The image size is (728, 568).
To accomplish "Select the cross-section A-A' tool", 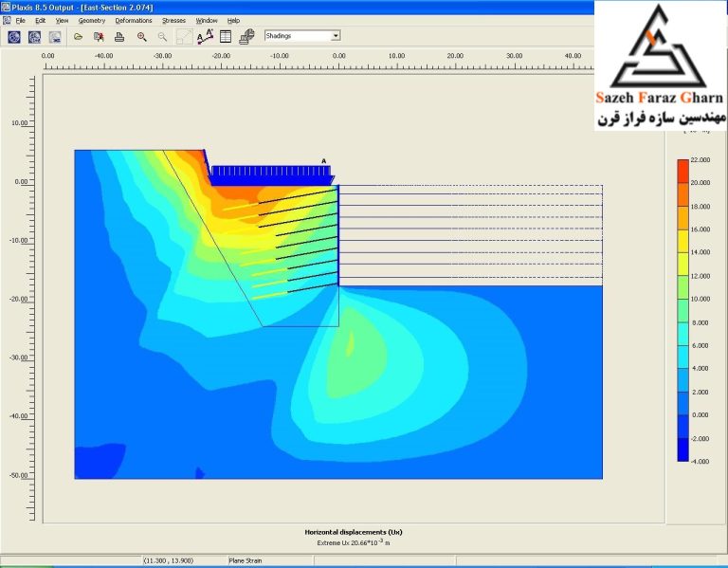I will pos(205,37).
